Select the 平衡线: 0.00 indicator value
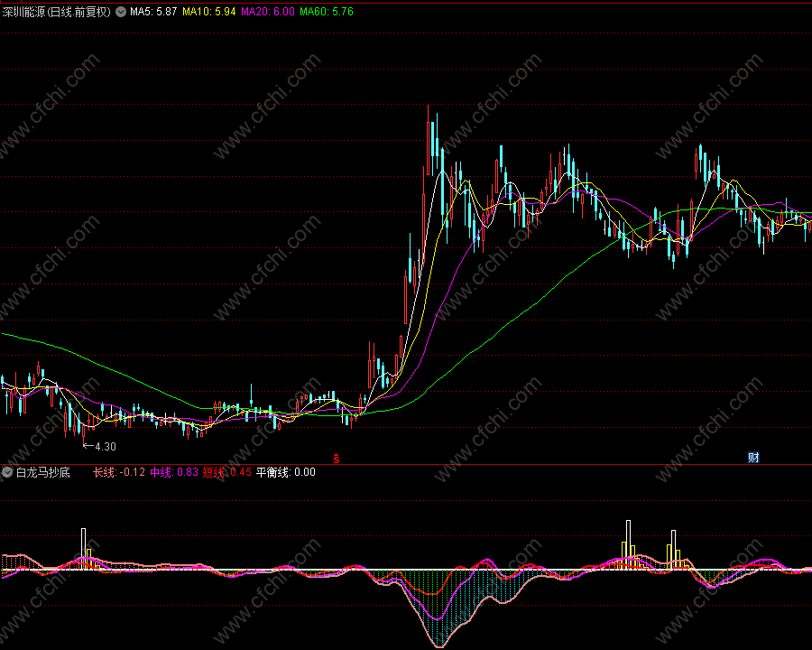Screen dimensions: 812x650 (x=286, y=472)
